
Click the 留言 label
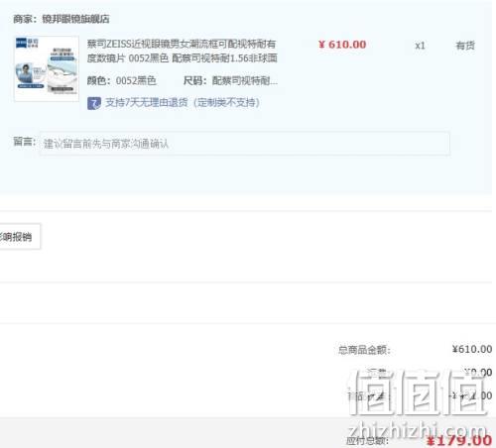coord(24,142)
